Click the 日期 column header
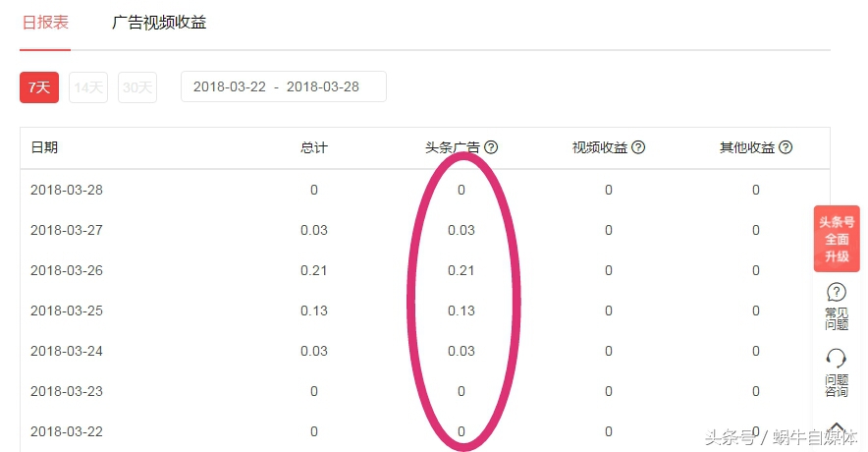The height and width of the screenshot is (452, 868). 44,147
